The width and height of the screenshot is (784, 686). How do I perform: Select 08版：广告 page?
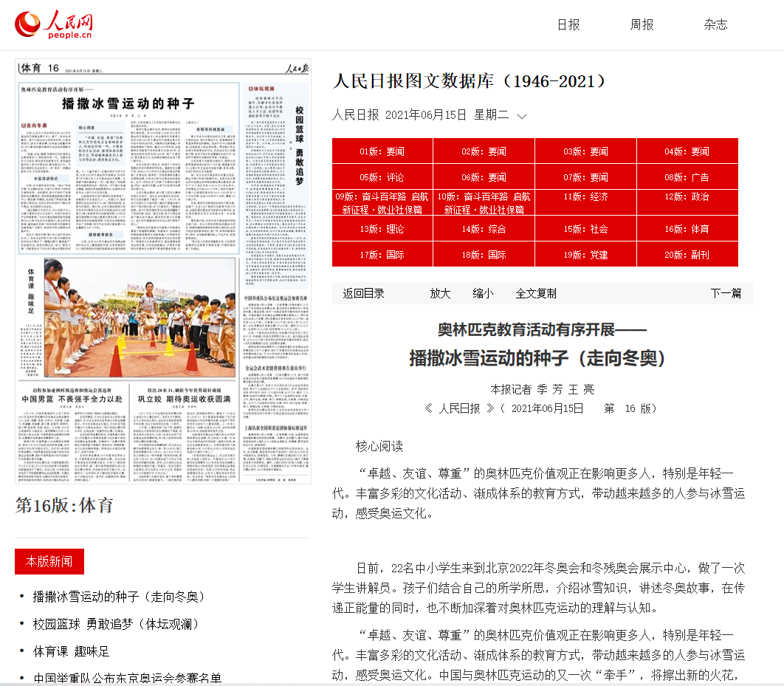pyautogui.click(x=687, y=177)
